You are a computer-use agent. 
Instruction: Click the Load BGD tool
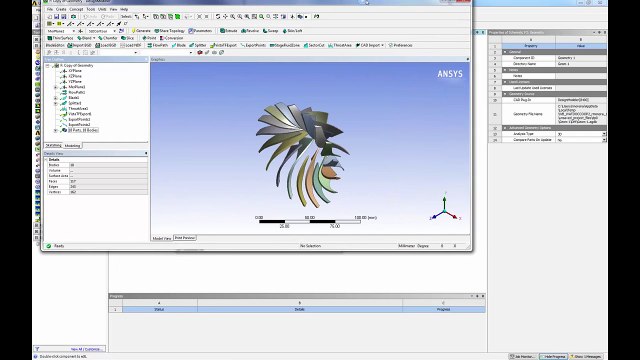[x=106, y=45]
